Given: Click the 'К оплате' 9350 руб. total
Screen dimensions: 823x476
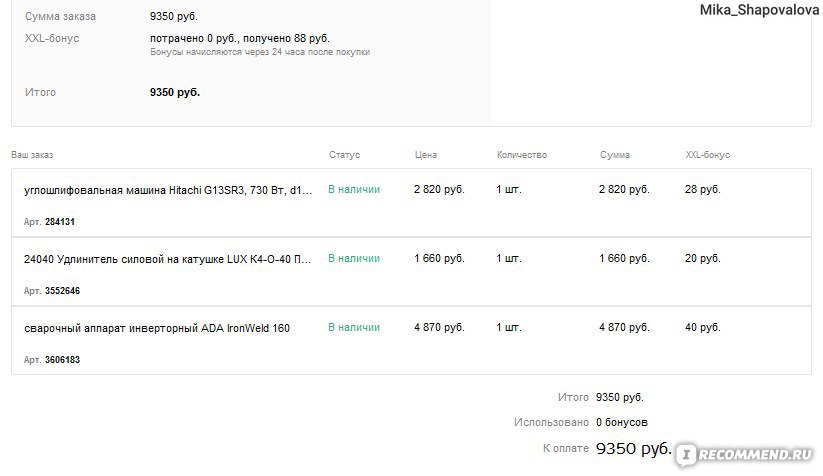Looking at the screenshot, I should tap(634, 448).
